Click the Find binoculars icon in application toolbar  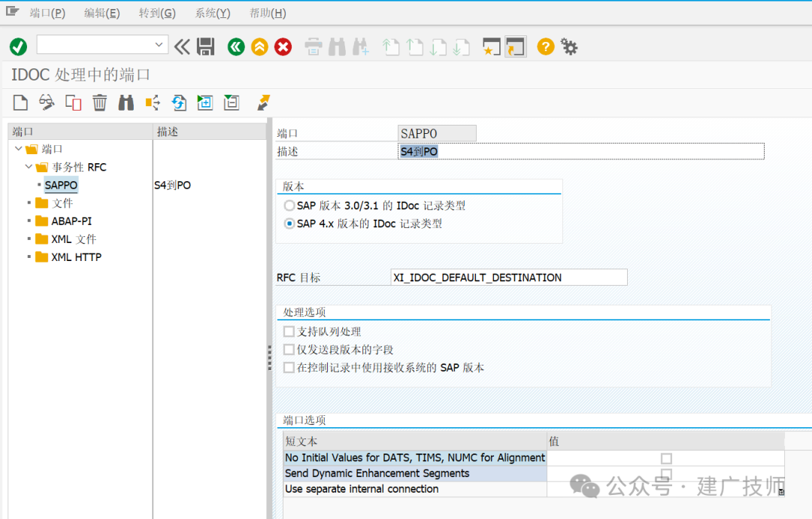(x=126, y=102)
